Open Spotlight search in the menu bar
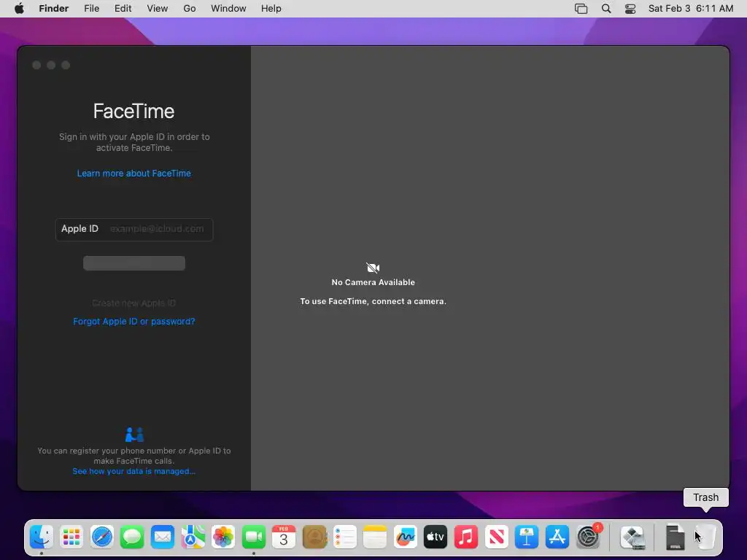The width and height of the screenshot is (747, 560). pyautogui.click(x=606, y=9)
